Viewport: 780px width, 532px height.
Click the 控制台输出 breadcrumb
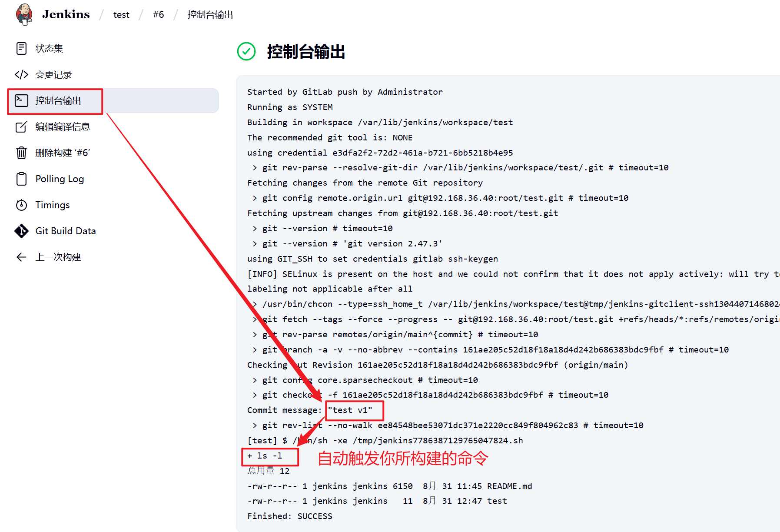pos(210,15)
